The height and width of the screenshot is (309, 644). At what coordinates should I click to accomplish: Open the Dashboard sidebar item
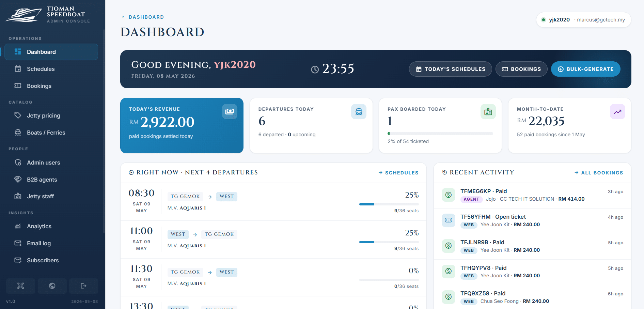click(51, 52)
